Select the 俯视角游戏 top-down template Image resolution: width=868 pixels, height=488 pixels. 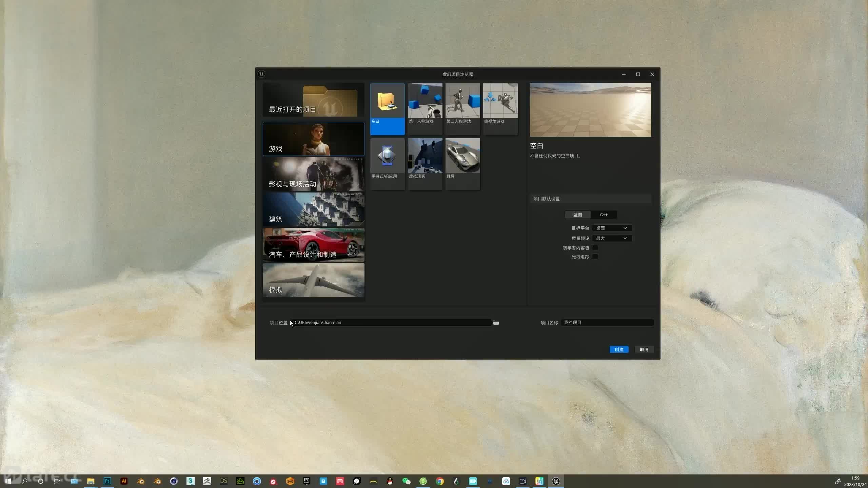(500, 109)
